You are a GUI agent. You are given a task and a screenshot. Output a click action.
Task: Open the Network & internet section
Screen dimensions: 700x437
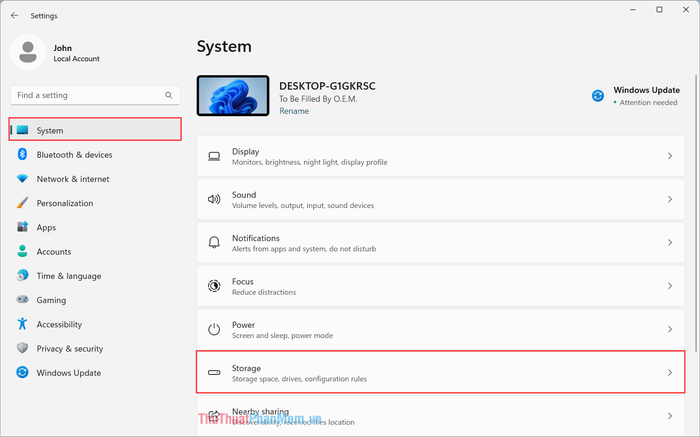click(95, 179)
